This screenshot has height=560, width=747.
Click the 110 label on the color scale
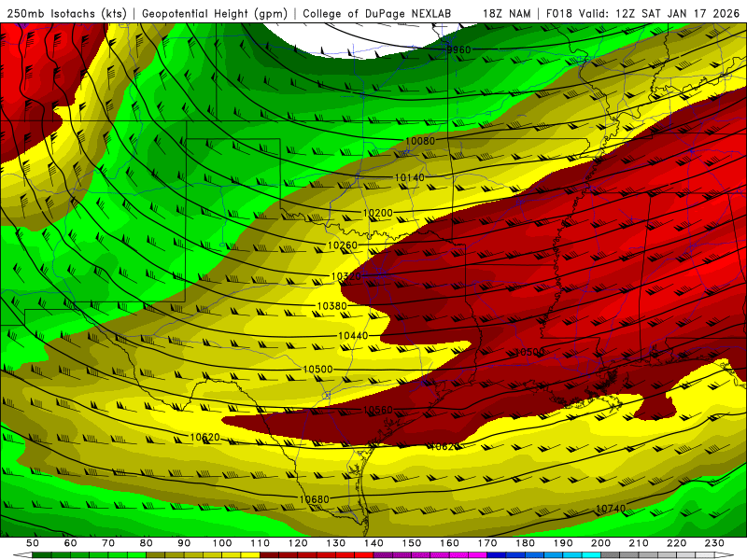(x=261, y=543)
